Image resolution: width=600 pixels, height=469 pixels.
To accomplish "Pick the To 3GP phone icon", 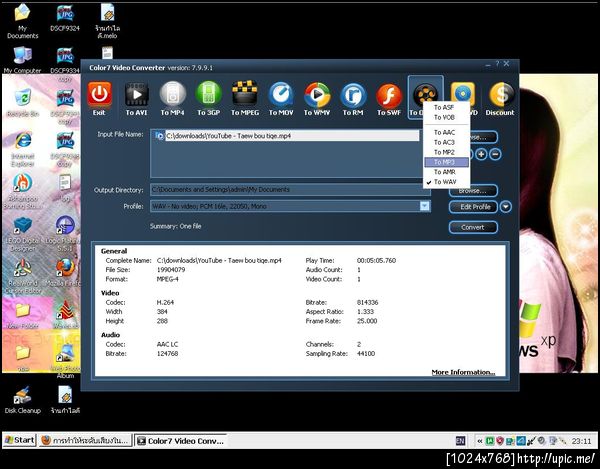I will tap(209, 94).
